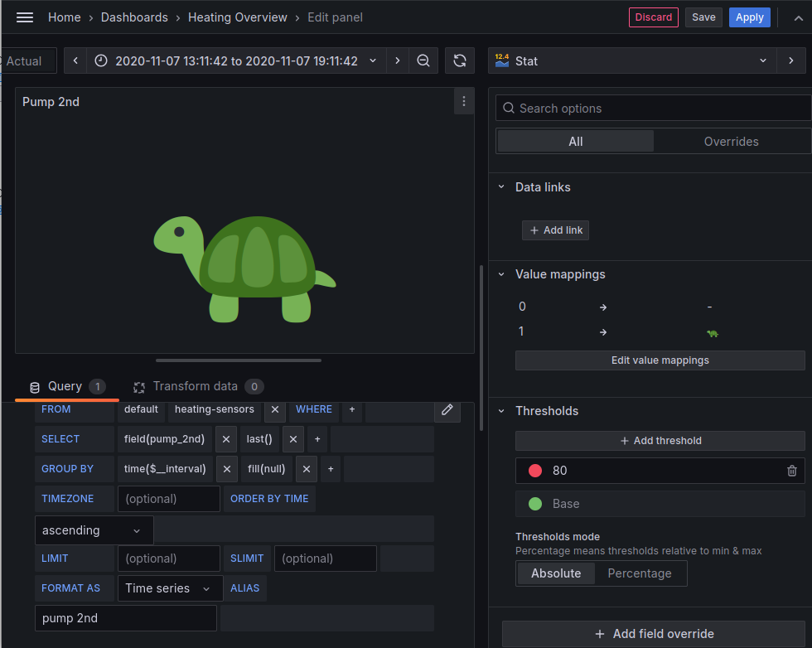Open heating-sensors measurement selector
Viewport: 812px width, 648px height.
215,409
